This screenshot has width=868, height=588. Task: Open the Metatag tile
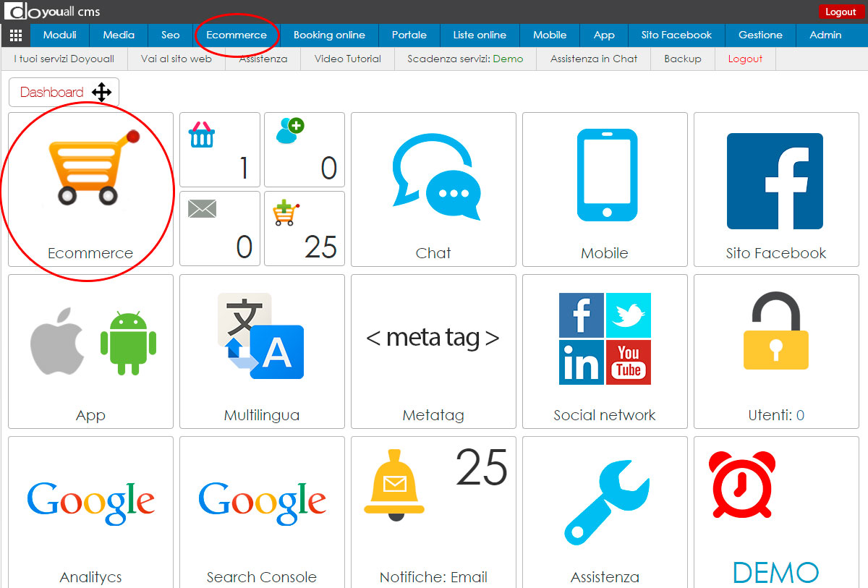pyautogui.click(x=433, y=351)
